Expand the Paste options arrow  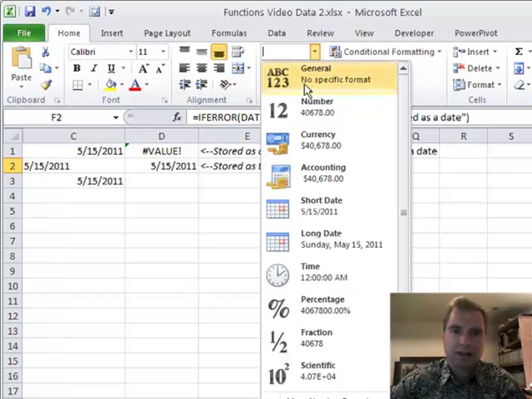point(21,87)
